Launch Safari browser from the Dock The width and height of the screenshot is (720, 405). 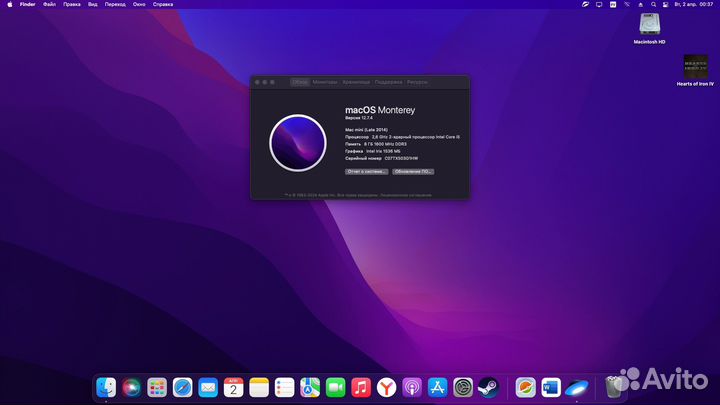[x=182, y=388]
